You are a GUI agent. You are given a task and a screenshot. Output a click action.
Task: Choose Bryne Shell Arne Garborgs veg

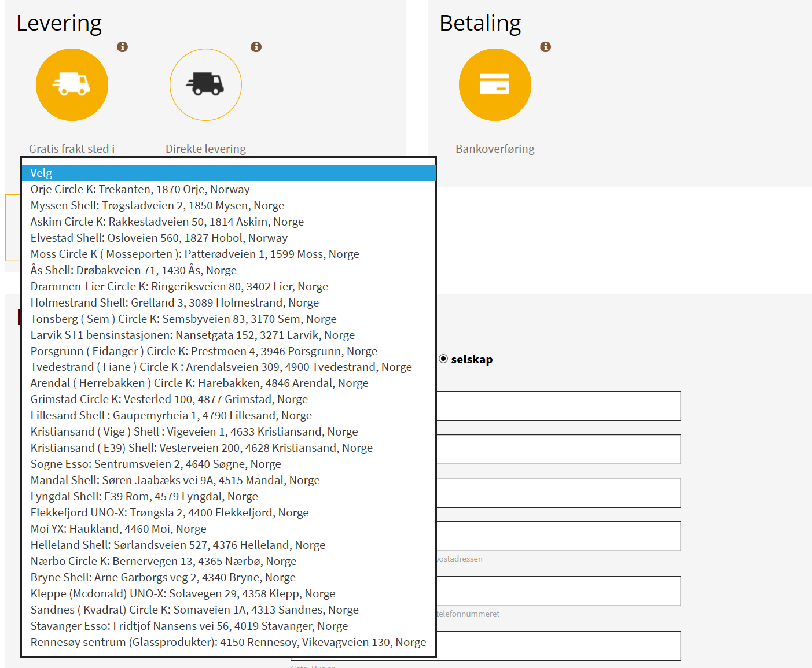point(229,577)
